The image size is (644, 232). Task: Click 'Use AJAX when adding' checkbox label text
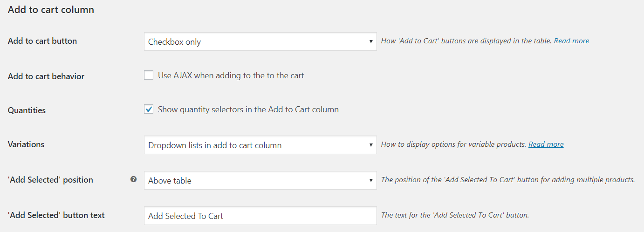(x=231, y=75)
